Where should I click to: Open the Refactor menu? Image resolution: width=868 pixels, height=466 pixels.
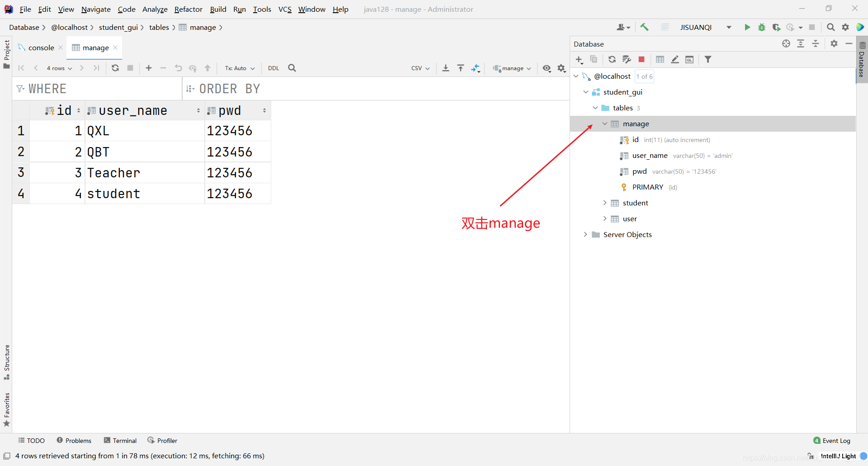coord(188,9)
